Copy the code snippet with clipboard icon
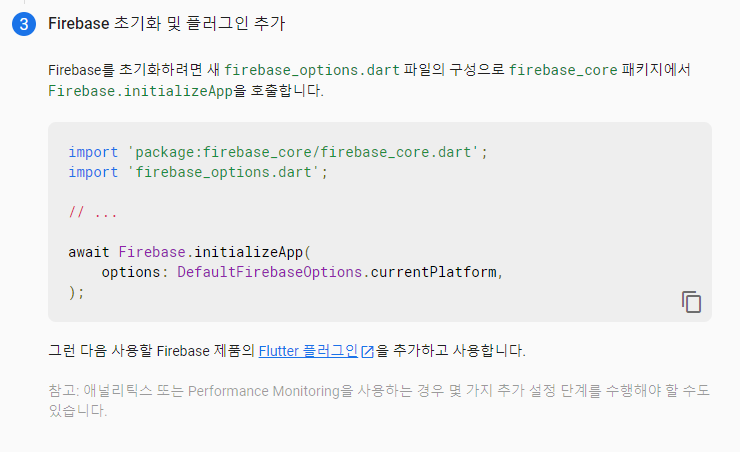The height and width of the screenshot is (452, 740). pyautogui.click(x=691, y=302)
